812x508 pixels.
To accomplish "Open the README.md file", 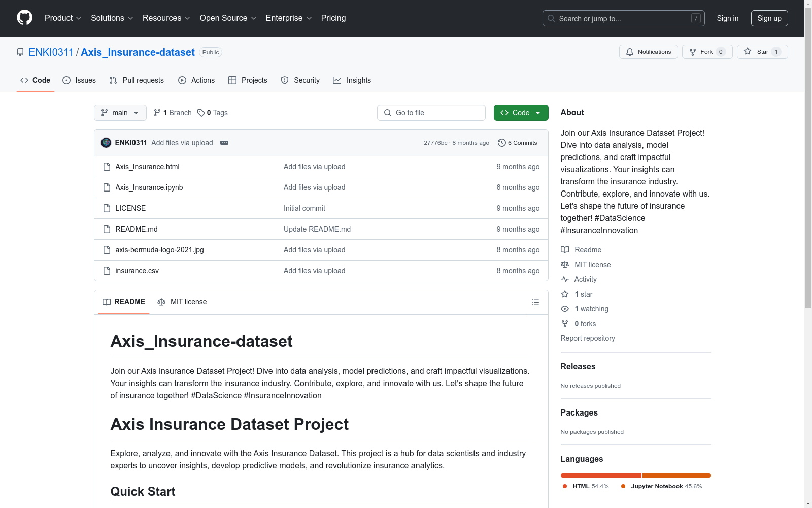I will coord(137,229).
